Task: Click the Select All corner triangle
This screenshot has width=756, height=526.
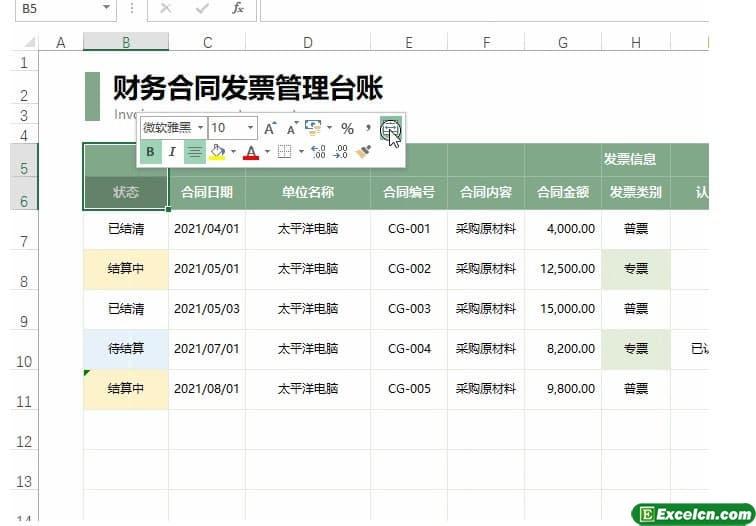Action: tap(29, 42)
